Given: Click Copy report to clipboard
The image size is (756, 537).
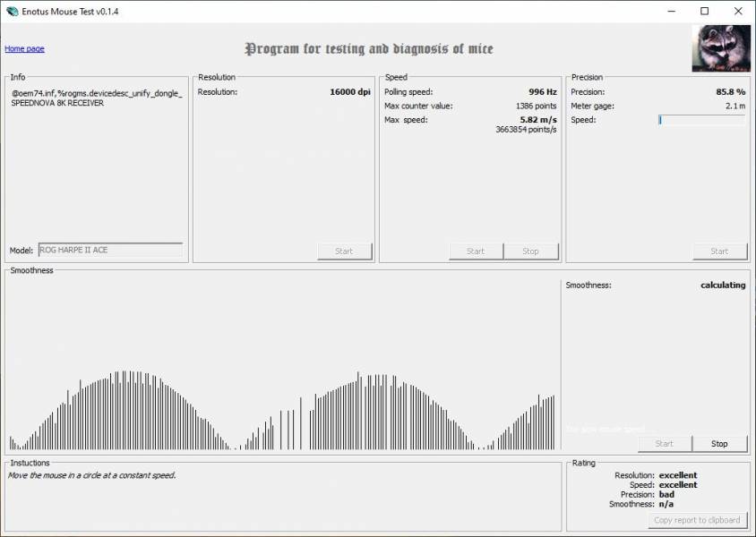Looking at the screenshot, I should pos(697,520).
